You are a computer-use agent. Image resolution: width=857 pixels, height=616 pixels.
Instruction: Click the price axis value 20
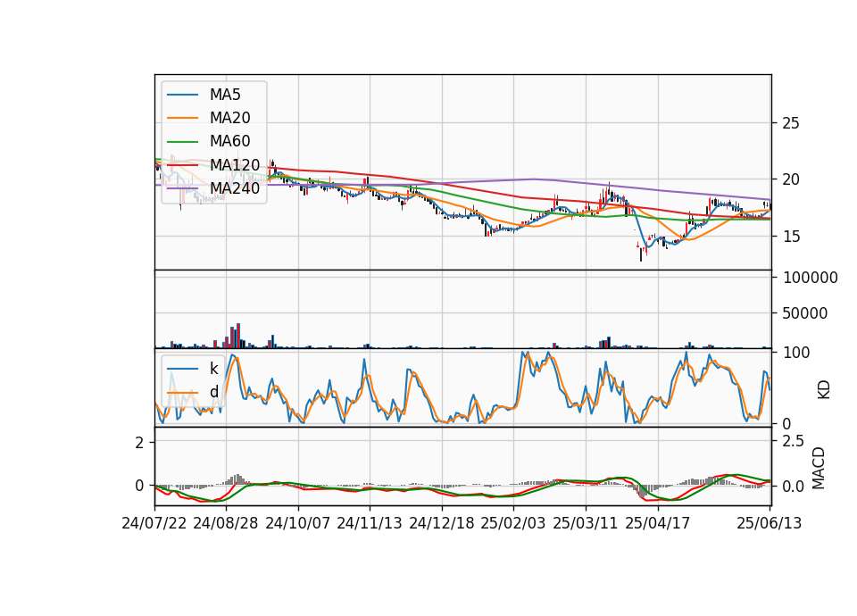point(791,179)
